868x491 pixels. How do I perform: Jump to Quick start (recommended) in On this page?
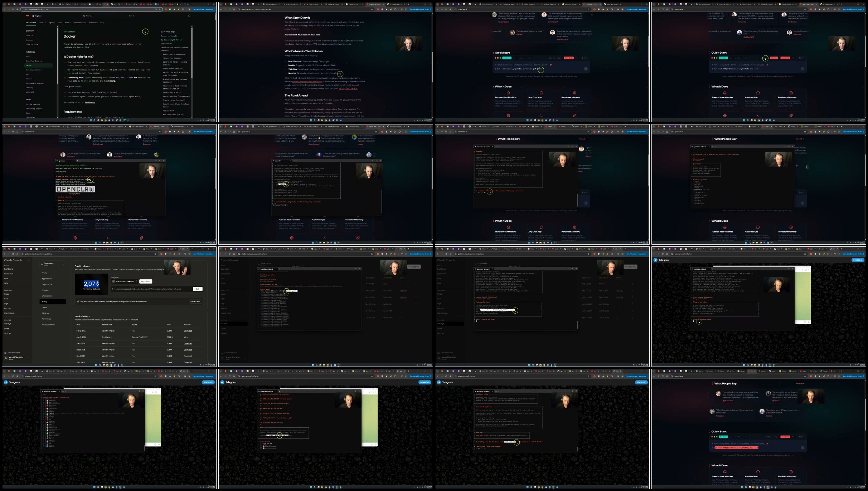click(x=174, y=54)
